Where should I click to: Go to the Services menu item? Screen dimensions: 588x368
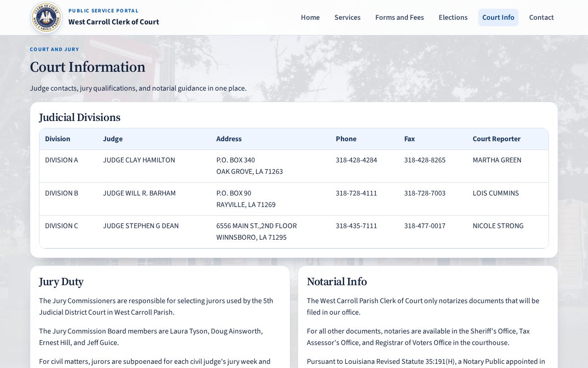347,17
